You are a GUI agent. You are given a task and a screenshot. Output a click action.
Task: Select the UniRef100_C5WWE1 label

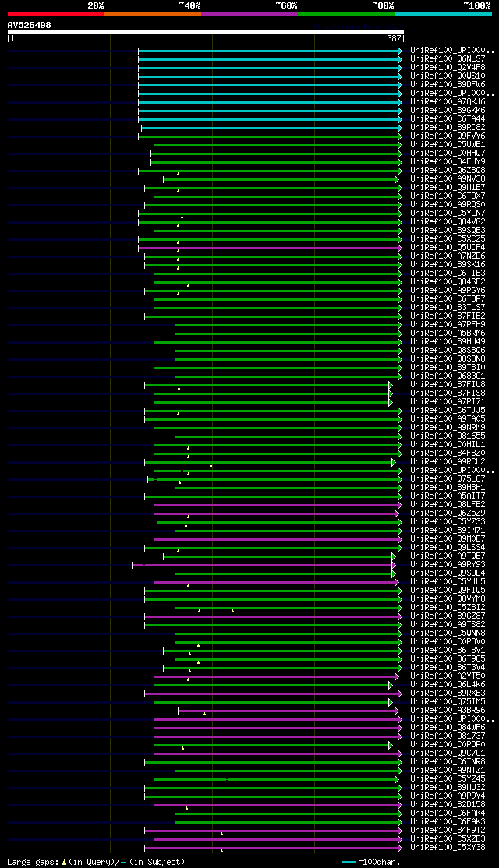tap(448, 144)
